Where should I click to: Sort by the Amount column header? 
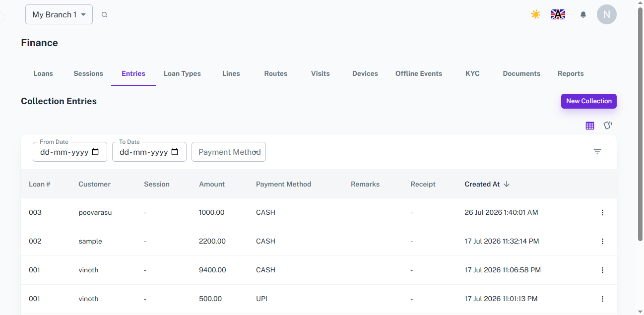(212, 184)
